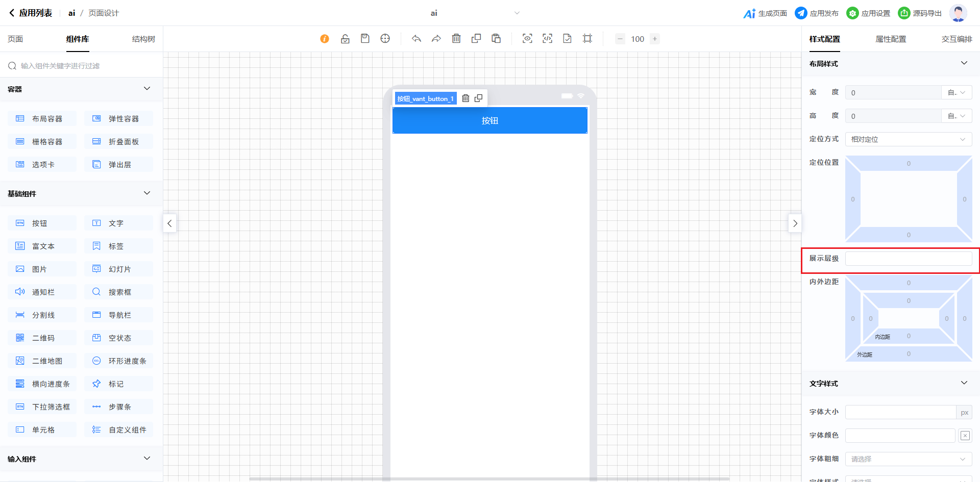This screenshot has width=980, height=482.
Task: Click the 字体颜色 color field
Action: [x=900, y=436]
